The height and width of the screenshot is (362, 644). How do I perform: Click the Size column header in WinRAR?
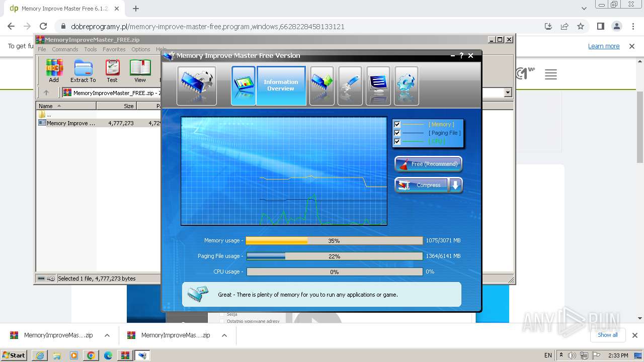coord(116,106)
